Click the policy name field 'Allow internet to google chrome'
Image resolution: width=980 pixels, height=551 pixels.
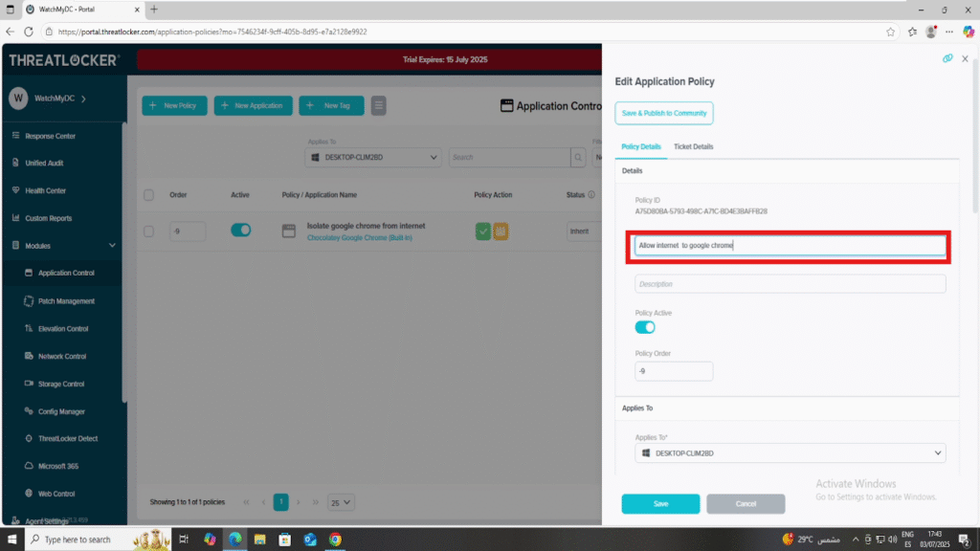(790, 246)
